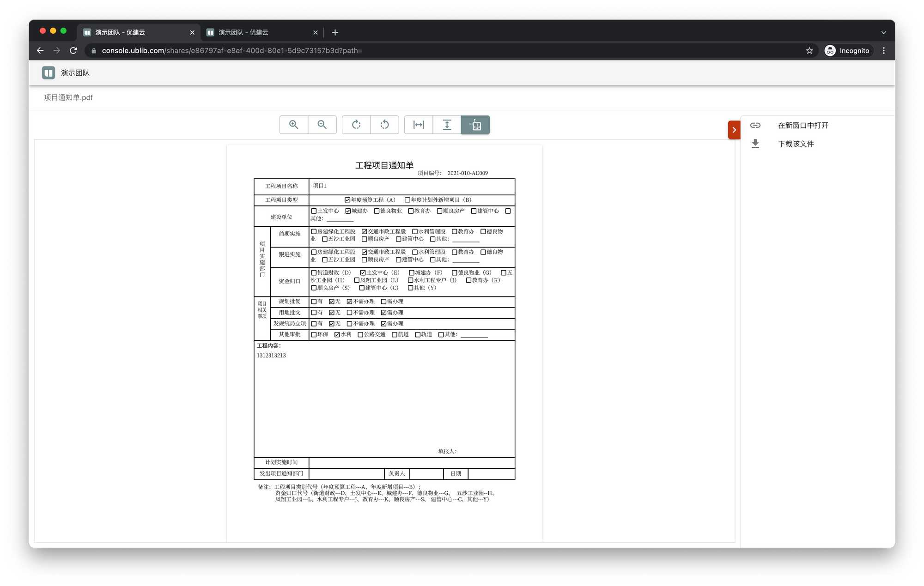This screenshot has height=586, width=924.
Task: Open a new browser tab
Action: 335,32
